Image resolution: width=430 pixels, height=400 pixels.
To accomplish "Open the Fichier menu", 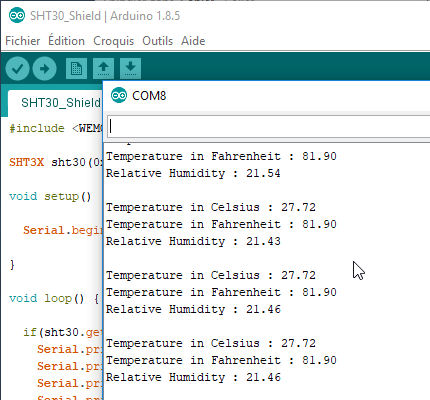I will [x=23, y=41].
